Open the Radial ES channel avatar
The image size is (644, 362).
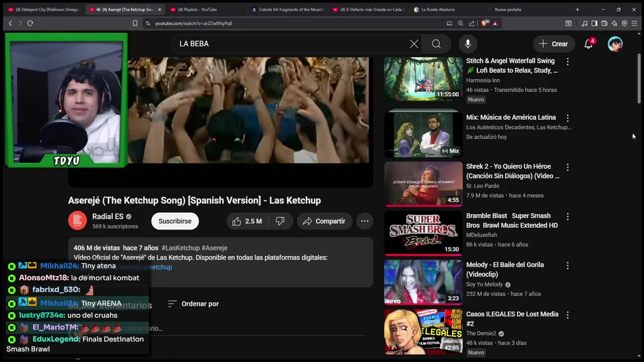pos(77,221)
